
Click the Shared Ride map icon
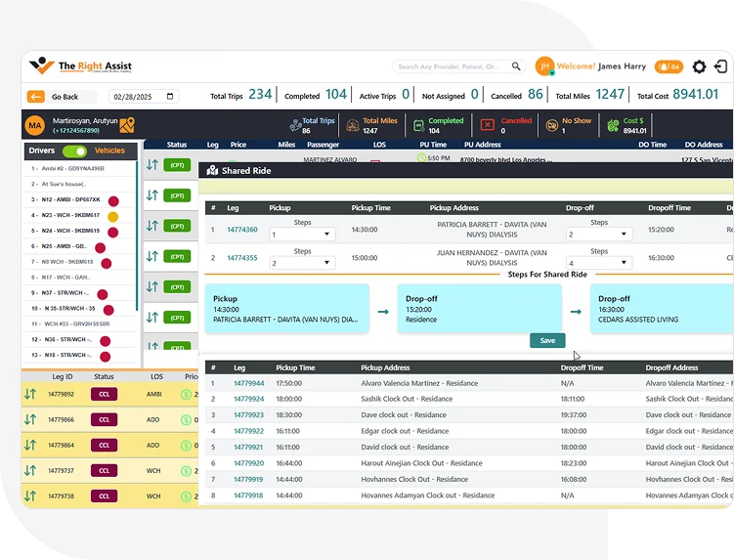coord(212,170)
